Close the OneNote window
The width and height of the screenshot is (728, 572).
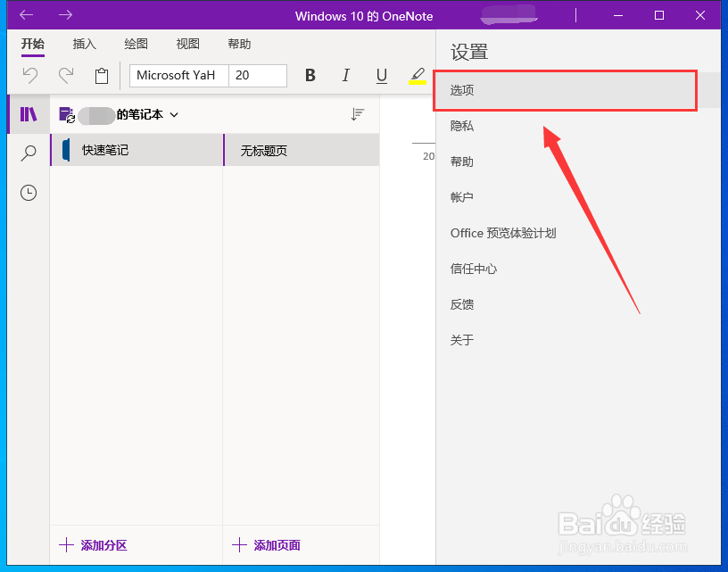click(700, 15)
